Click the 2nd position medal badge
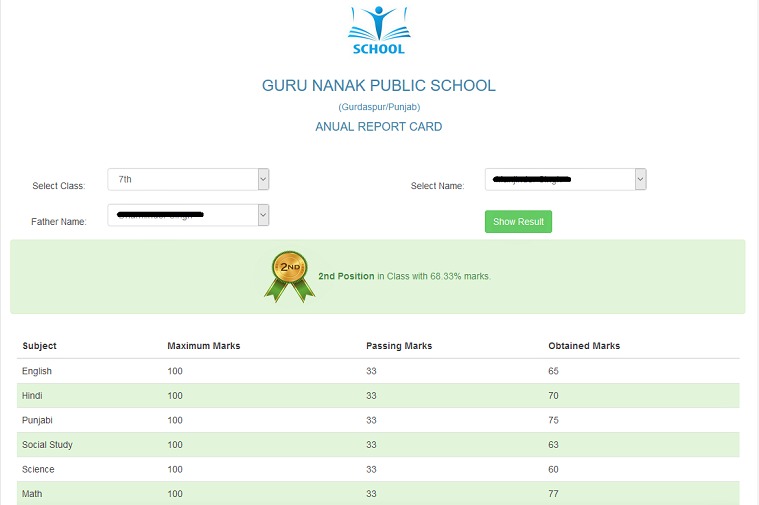The height and width of the screenshot is (505, 759). 288,276
